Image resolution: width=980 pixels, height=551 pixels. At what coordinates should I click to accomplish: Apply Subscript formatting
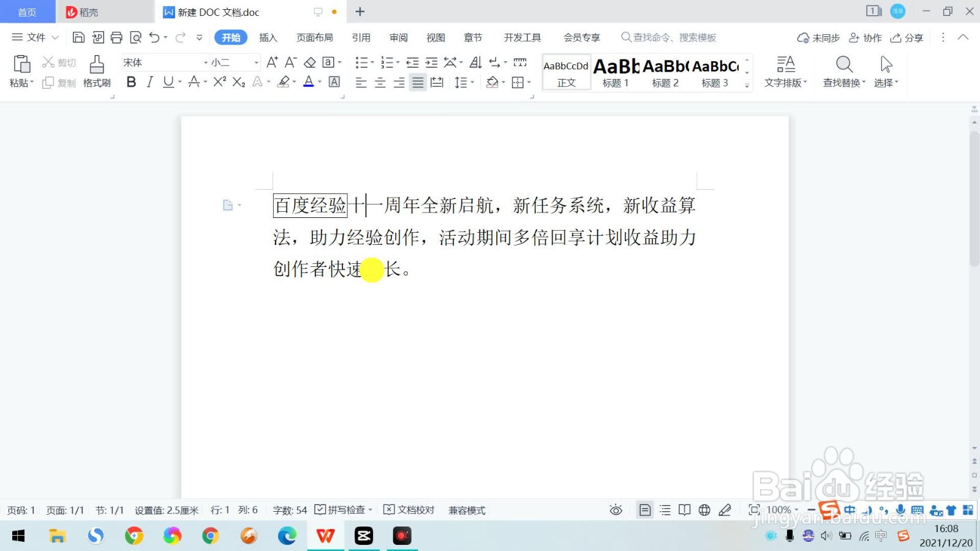239,81
